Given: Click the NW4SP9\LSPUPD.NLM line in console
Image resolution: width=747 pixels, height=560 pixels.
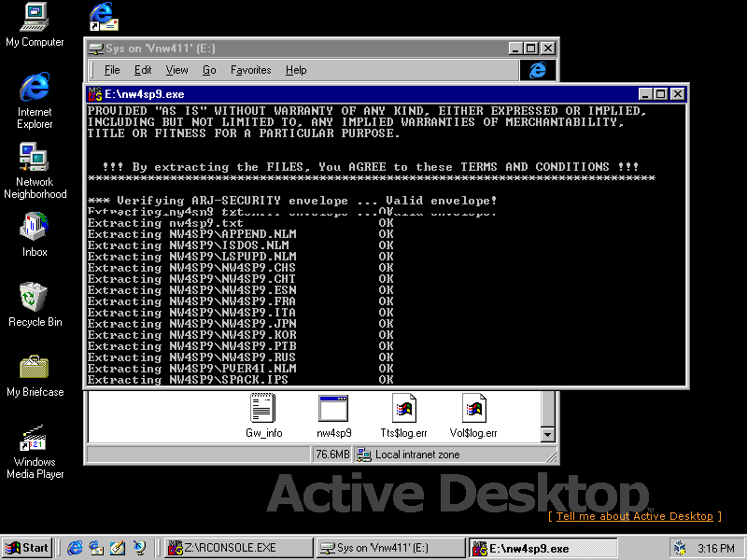Looking at the screenshot, I should coord(241,257).
